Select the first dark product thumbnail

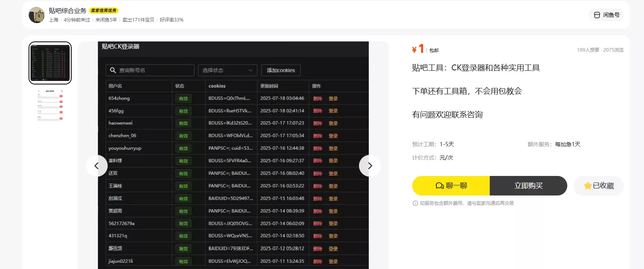click(50, 63)
